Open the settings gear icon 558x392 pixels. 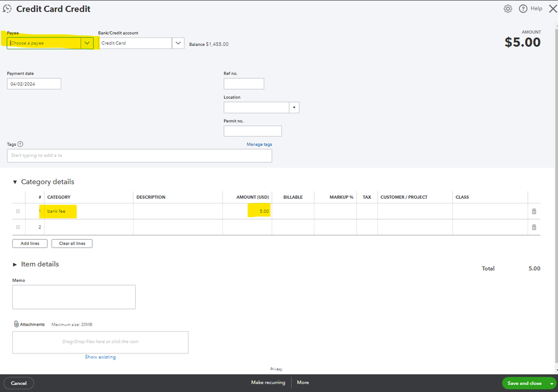click(508, 8)
